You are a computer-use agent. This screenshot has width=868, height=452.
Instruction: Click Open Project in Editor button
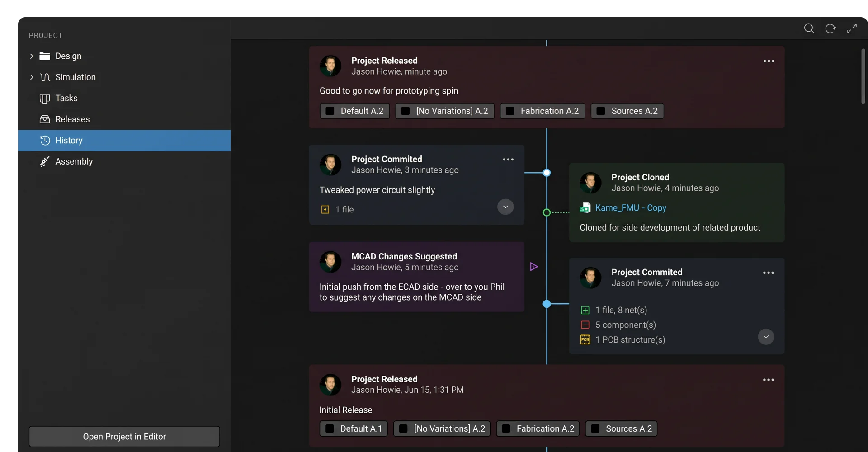pyautogui.click(x=124, y=437)
